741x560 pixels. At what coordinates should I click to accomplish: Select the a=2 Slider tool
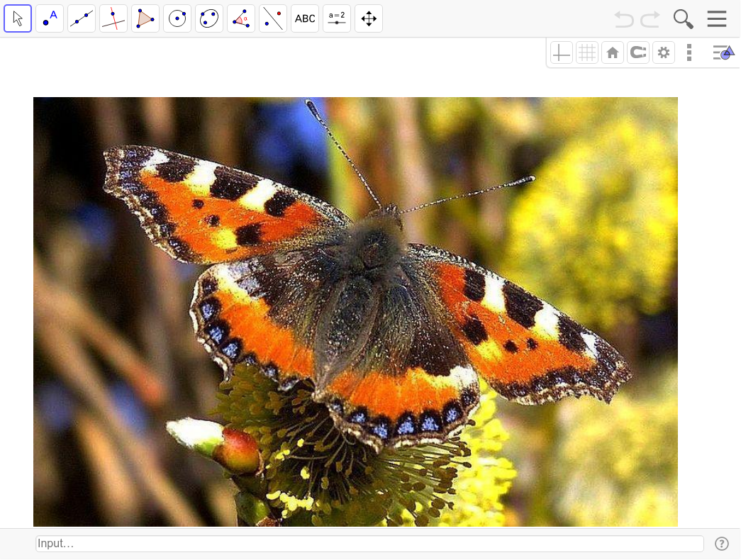(337, 18)
